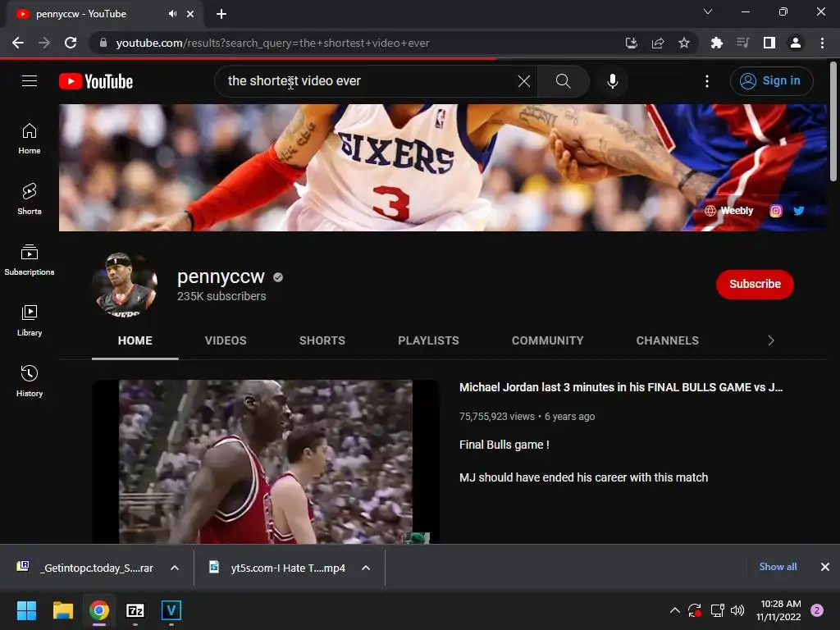Open the V app in the taskbar
This screenshot has height=630, width=840.
click(x=171, y=610)
